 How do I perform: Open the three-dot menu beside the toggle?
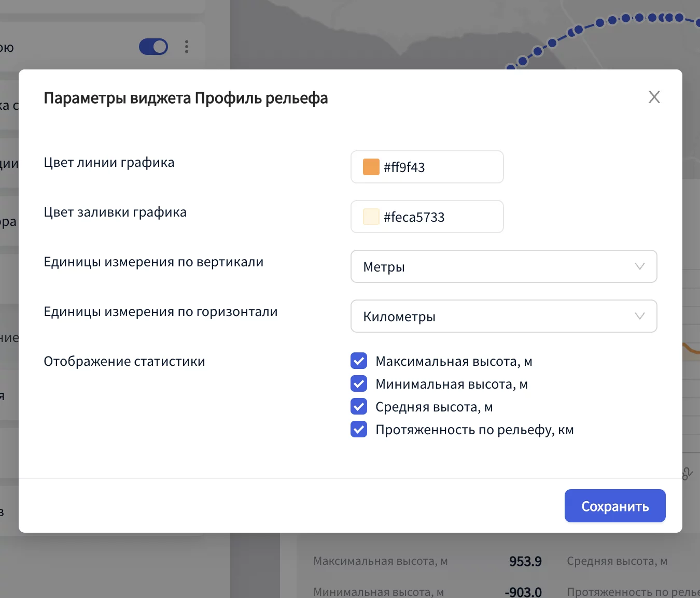pos(187,47)
